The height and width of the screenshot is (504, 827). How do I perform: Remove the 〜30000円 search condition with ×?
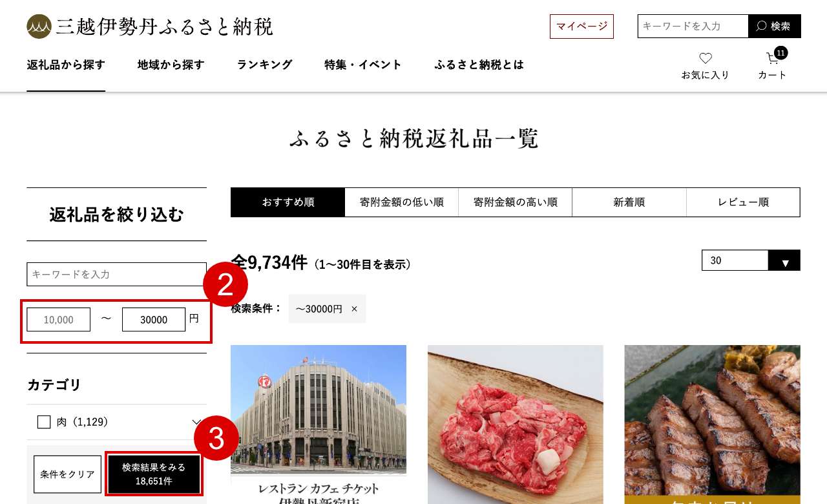354,309
